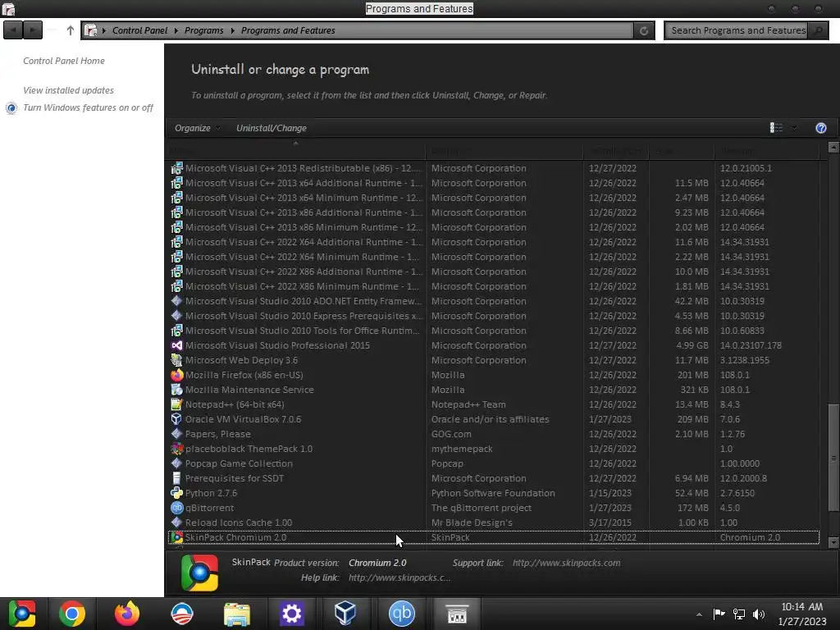Open View installed updates link

pyautogui.click(x=68, y=90)
